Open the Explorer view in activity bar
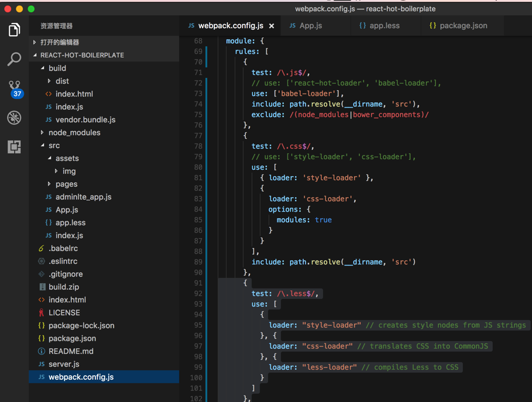Viewport: 532px width, 402px height. pos(14,30)
